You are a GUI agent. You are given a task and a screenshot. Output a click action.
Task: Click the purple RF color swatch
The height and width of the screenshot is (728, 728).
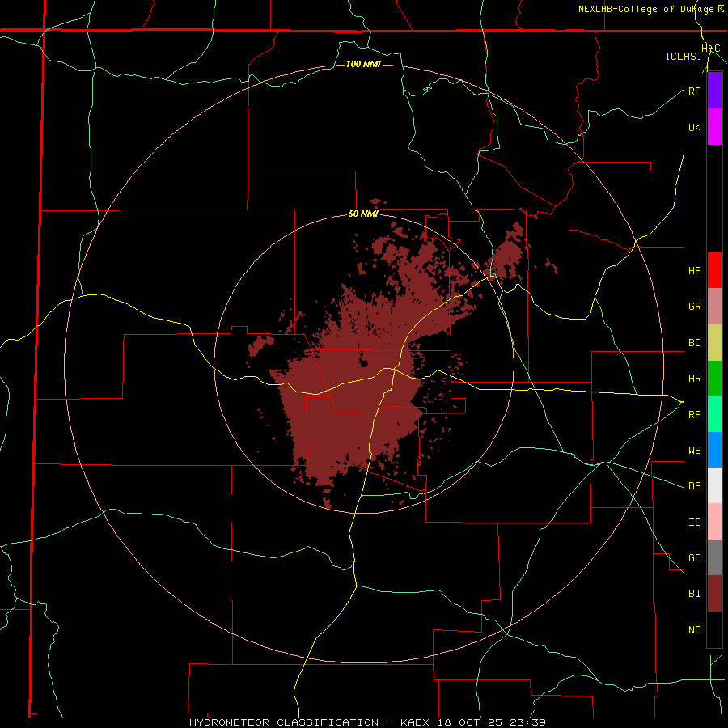714,91
